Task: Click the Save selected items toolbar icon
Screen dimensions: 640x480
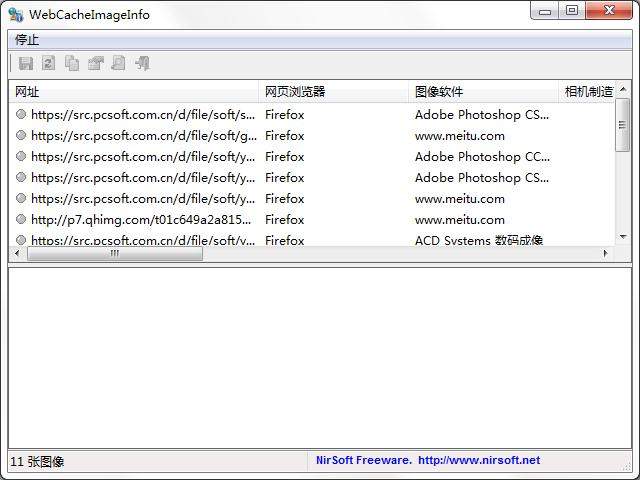Action: point(26,63)
